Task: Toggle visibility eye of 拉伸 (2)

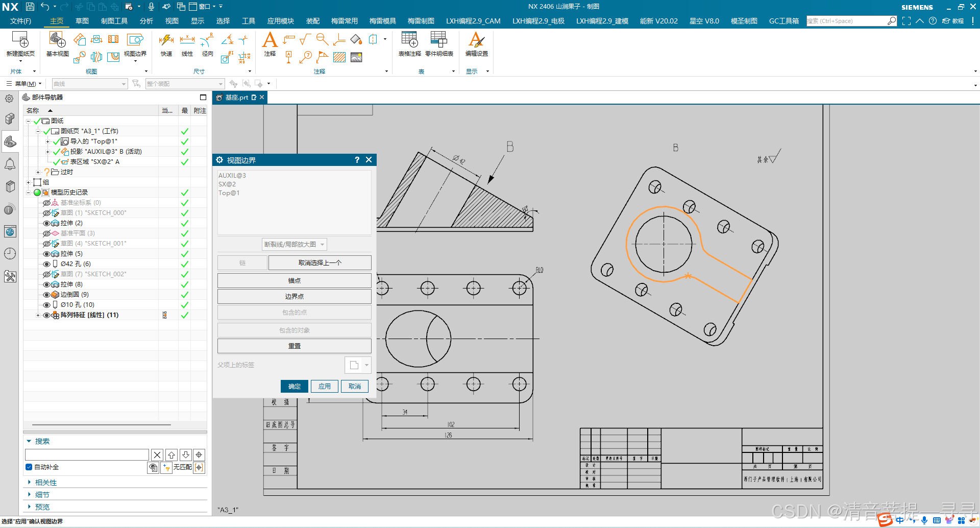Action: pos(46,223)
